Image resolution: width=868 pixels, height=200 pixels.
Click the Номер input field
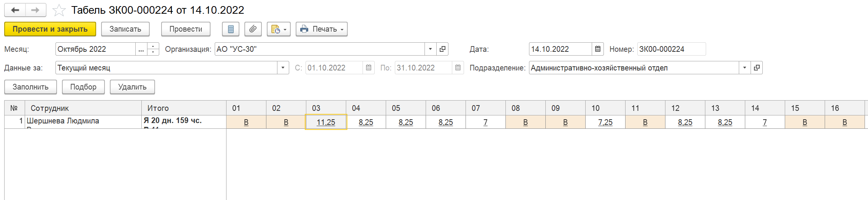point(671,49)
